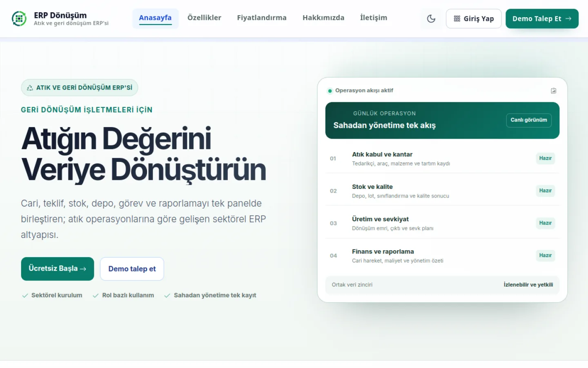Viewport: 588px width, 368px height.
Task: Click the green active status dot
Action: 330,91
